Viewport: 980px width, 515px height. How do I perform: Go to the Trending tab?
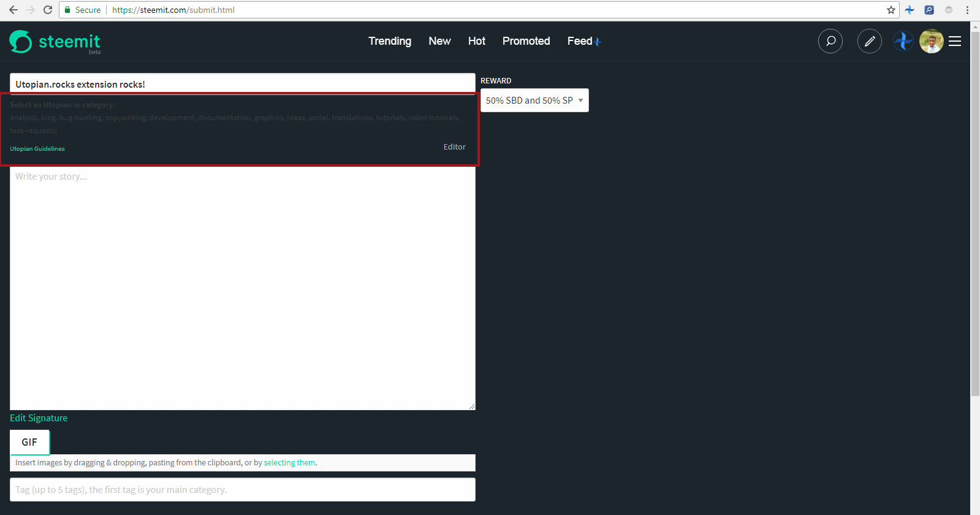(390, 41)
